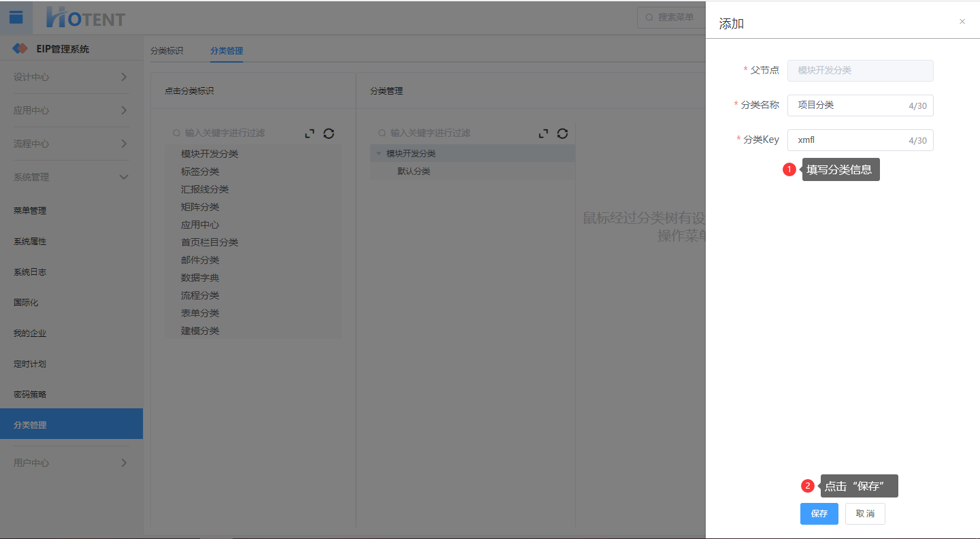The height and width of the screenshot is (539, 980).
Task: Click 取消 to cancel adding
Action: coord(865,514)
